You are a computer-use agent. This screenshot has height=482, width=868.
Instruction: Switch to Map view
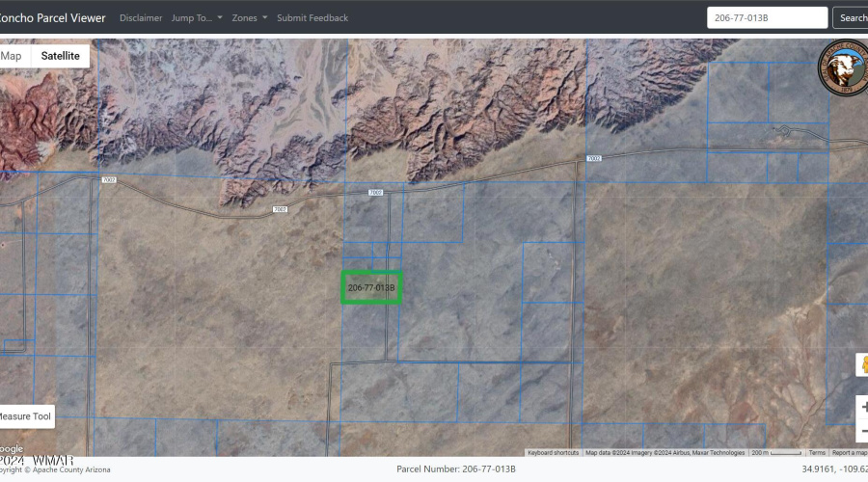[12, 56]
